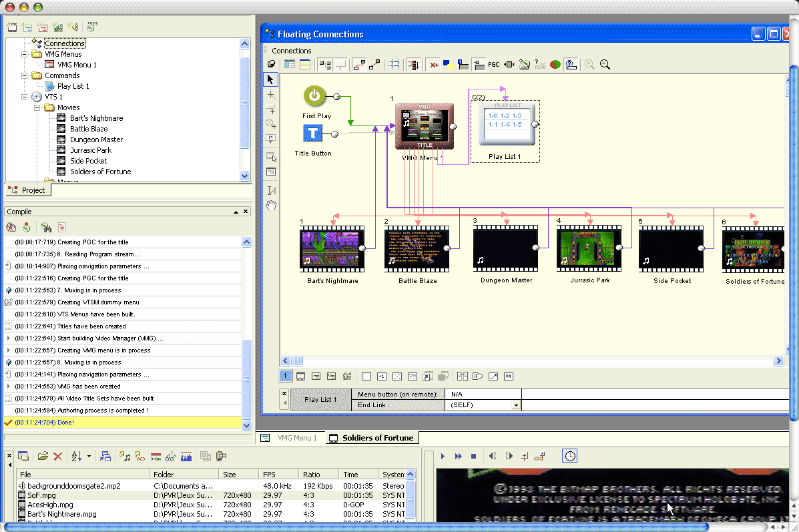Viewport: 799px width, 532px height.
Task: Click the red X arrow icon in Connections toolbar
Action: (434, 65)
